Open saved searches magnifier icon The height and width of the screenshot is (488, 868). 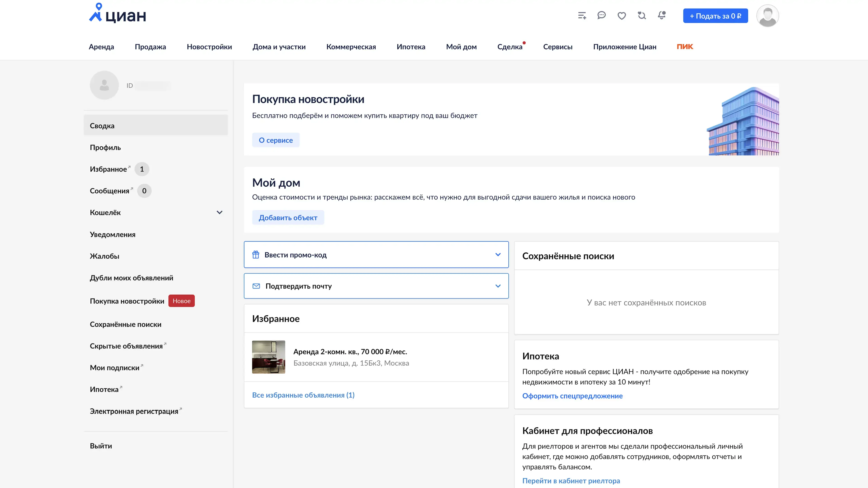pos(642,16)
